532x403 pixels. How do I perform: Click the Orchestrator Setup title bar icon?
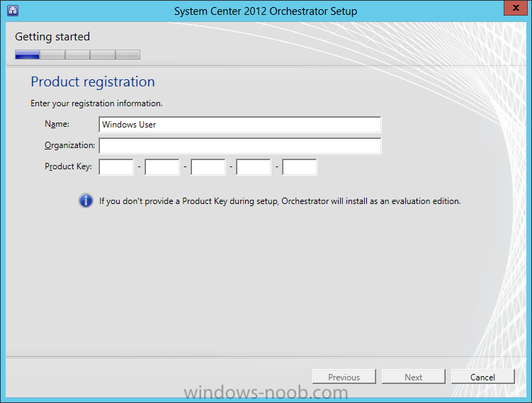click(13, 11)
